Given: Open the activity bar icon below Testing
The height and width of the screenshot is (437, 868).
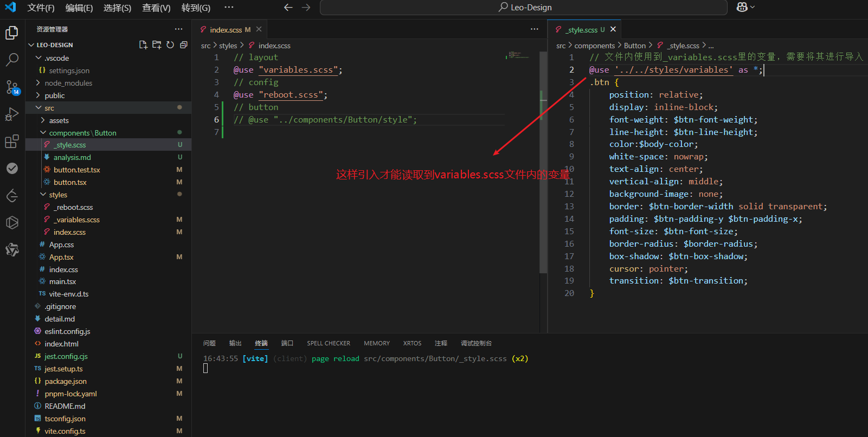Looking at the screenshot, I should (x=12, y=196).
